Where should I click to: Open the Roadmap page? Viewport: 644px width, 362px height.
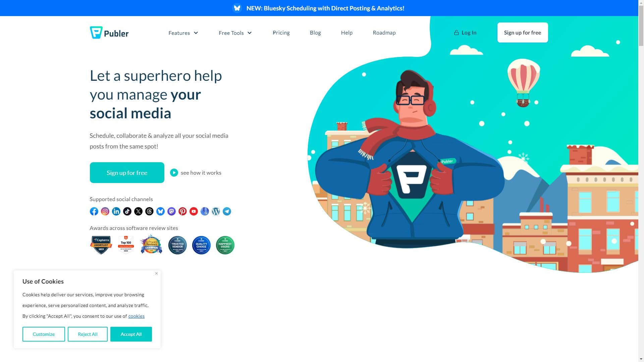pos(384,33)
